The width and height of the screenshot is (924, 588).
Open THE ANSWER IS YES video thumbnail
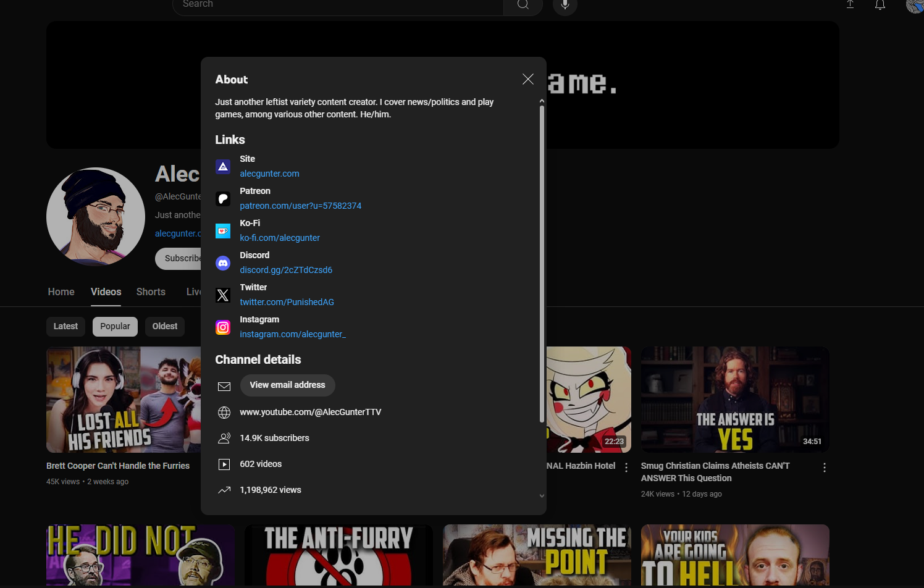tap(735, 400)
